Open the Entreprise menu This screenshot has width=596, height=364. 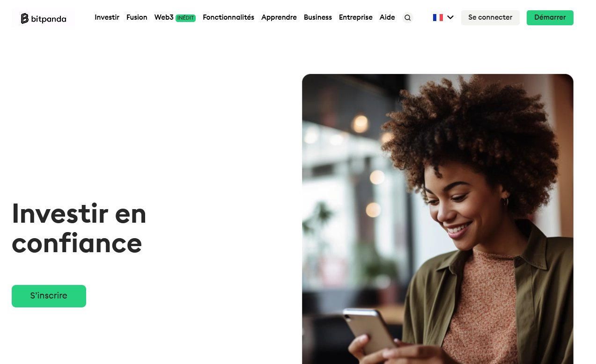[356, 17]
